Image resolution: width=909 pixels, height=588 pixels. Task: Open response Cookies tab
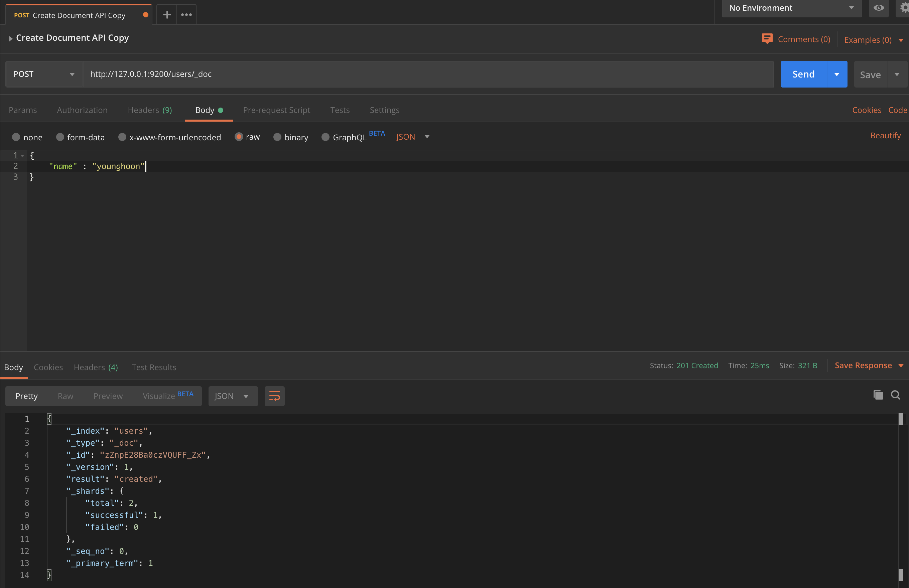(48, 367)
